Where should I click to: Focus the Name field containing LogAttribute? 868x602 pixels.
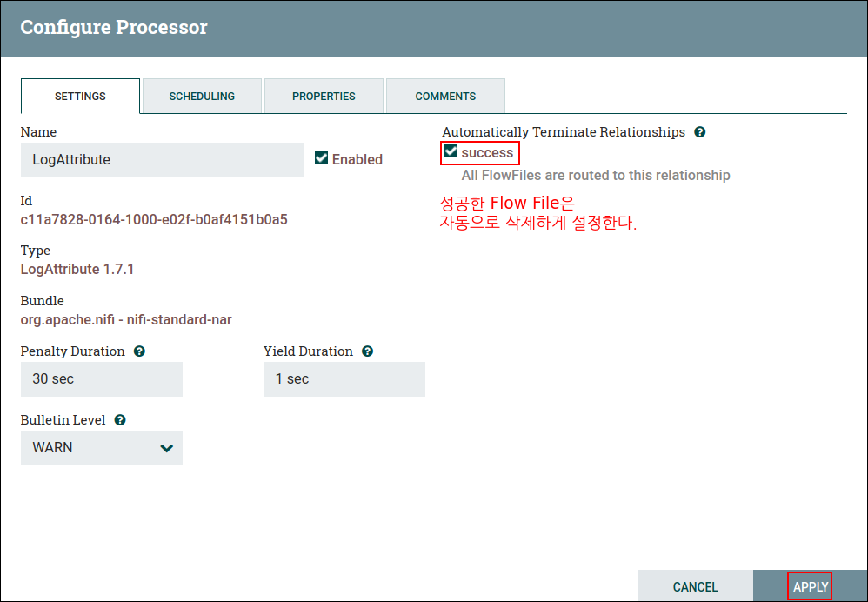click(162, 159)
